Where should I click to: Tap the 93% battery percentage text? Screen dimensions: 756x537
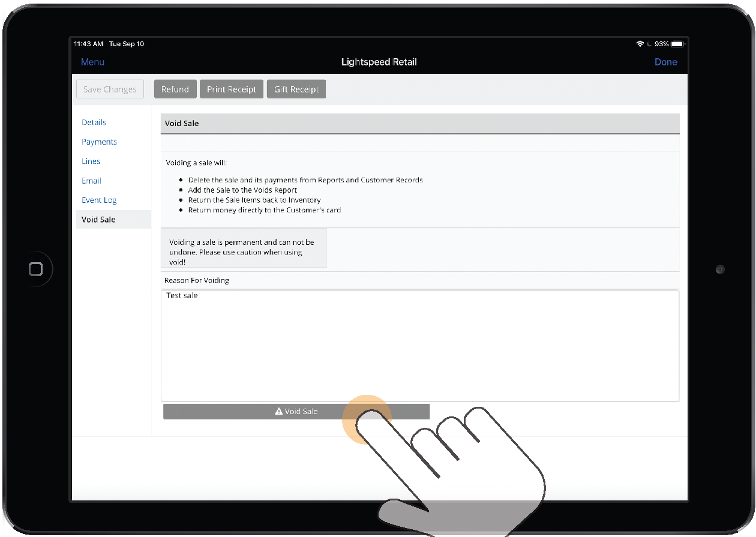[x=662, y=44]
